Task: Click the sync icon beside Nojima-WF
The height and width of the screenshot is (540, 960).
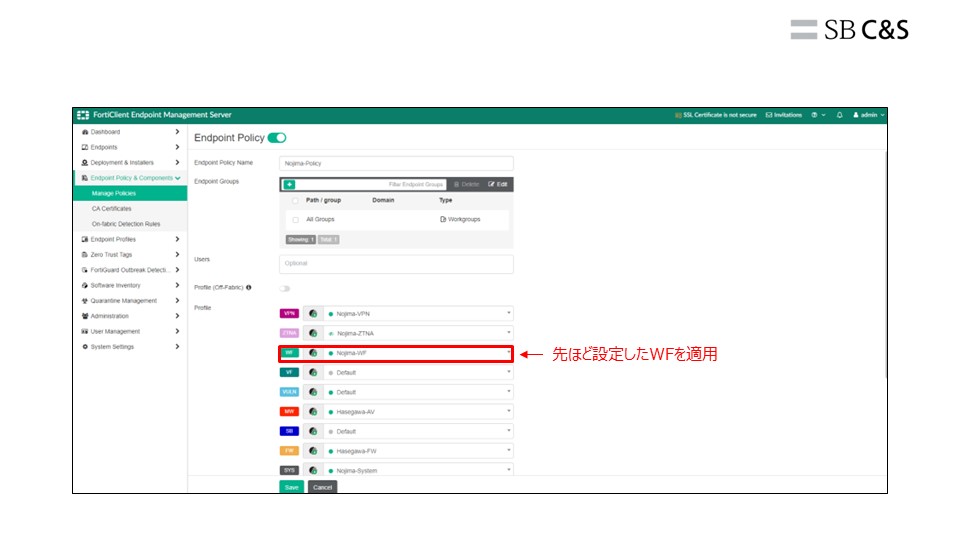Action: 313,353
